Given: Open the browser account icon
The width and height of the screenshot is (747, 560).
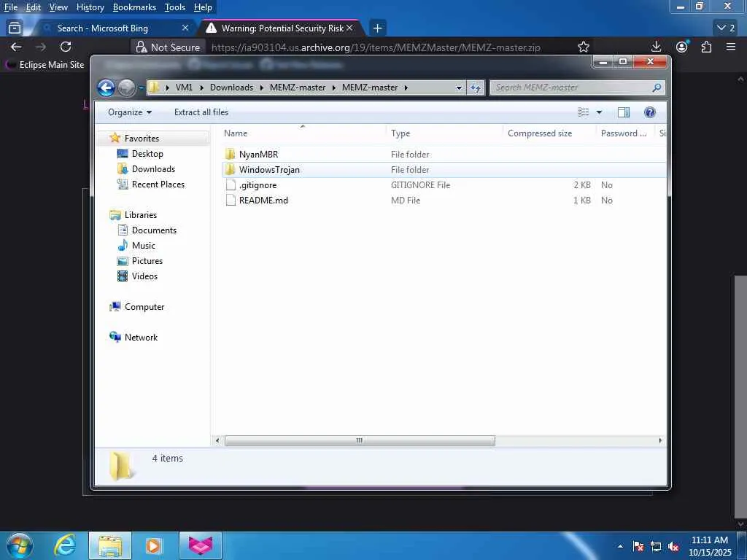Looking at the screenshot, I should [682, 47].
